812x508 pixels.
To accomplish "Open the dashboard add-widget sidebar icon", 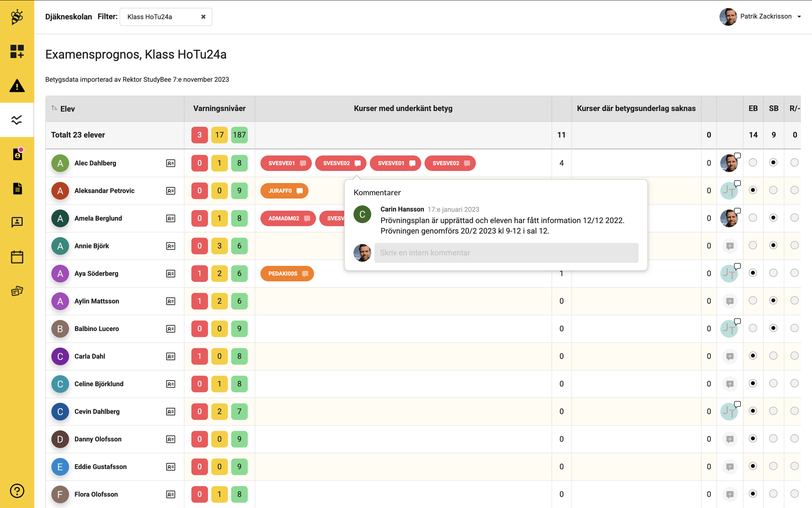I will 17,51.
